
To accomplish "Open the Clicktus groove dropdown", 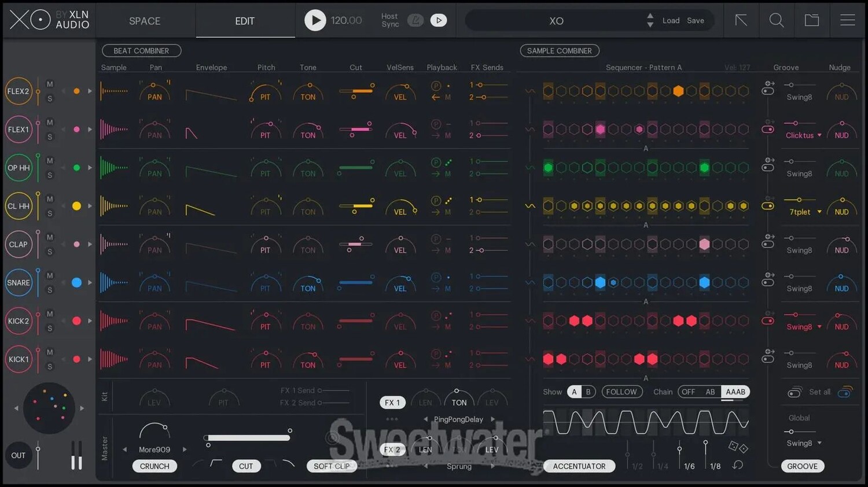I will 804,135.
